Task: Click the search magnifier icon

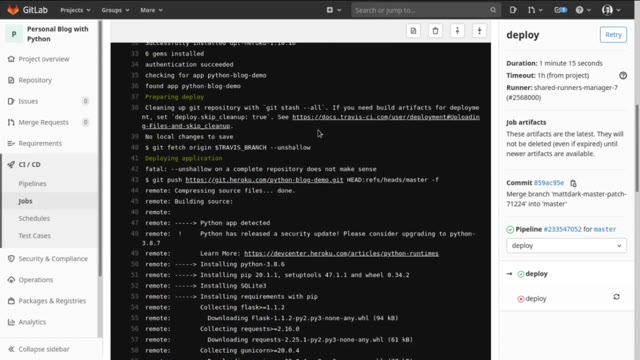Action: click(x=493, y=10)
